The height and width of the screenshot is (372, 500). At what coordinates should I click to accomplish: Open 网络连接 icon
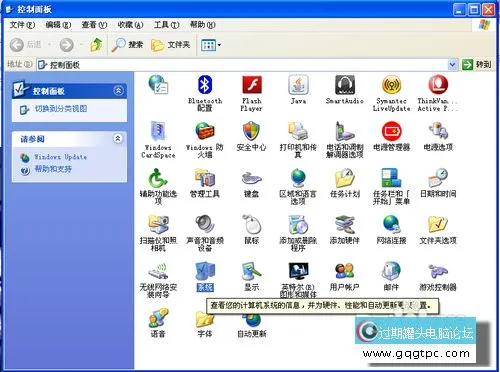[x=391, y=225]
